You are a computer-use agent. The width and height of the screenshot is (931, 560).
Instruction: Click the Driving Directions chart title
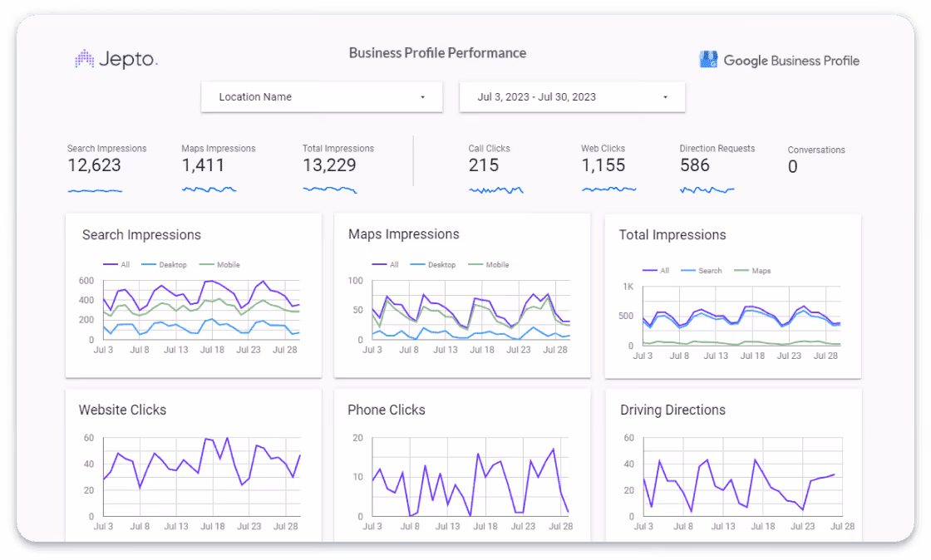pos(672,410)
